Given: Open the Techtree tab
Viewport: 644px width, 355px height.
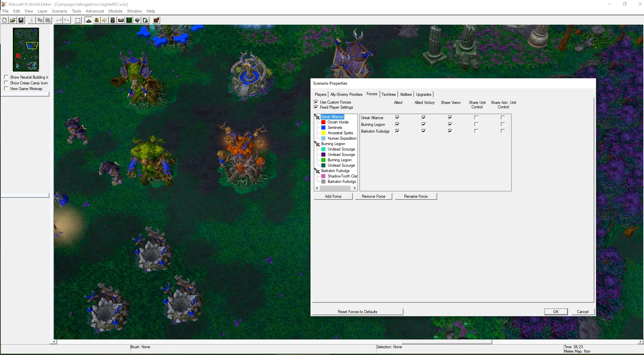Looking at the screenshot, I should coord(389,94).
